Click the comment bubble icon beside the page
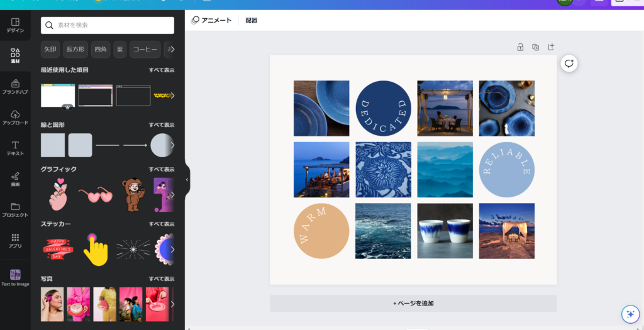The height and width of the screenshot is (330, 644). 569,63
